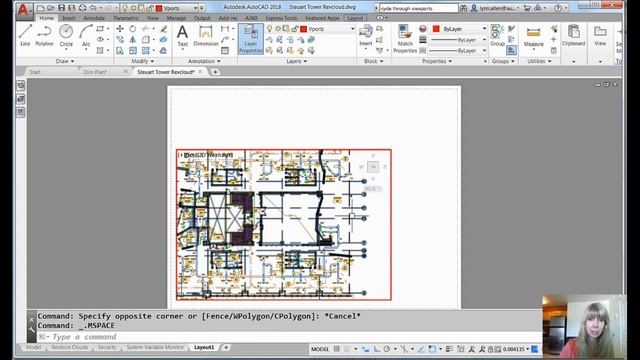Select the Text annotation tool
The width and height of the screenshot is (640, 360).
182,36
